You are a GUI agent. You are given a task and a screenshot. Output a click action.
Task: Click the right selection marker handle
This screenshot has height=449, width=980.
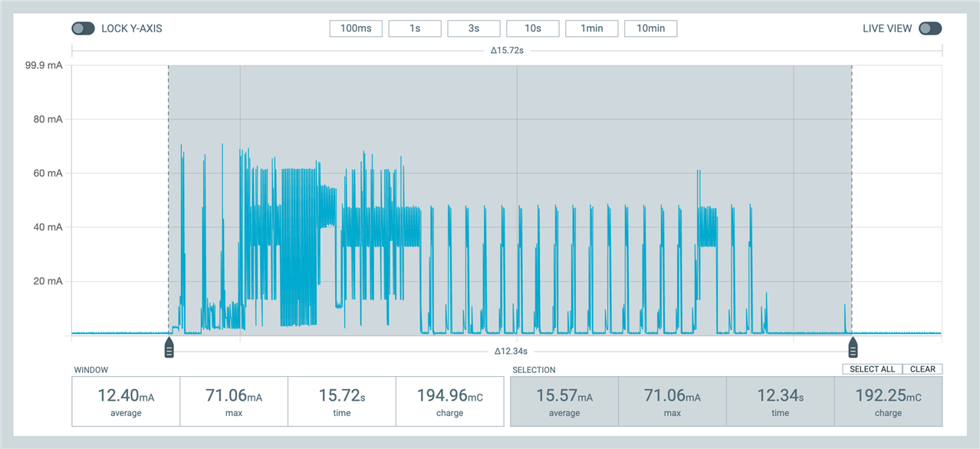(853, 347)
